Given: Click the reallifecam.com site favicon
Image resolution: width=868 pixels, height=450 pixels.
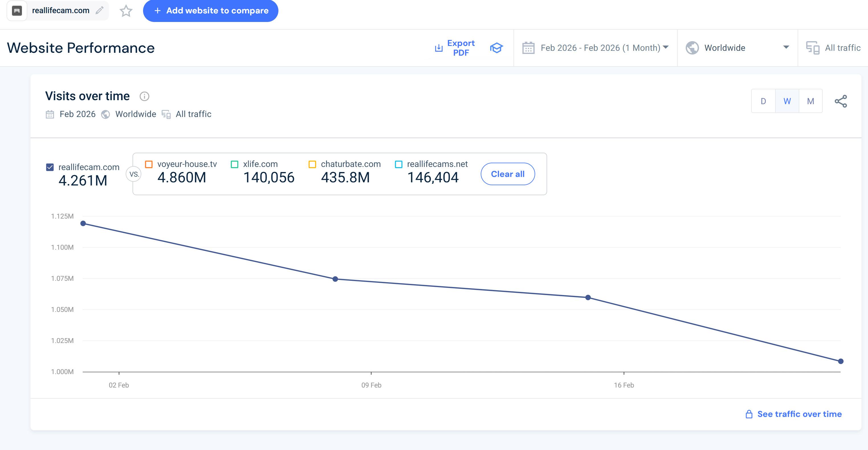Looking at the screenshot, I should click(x=17, y=11).
